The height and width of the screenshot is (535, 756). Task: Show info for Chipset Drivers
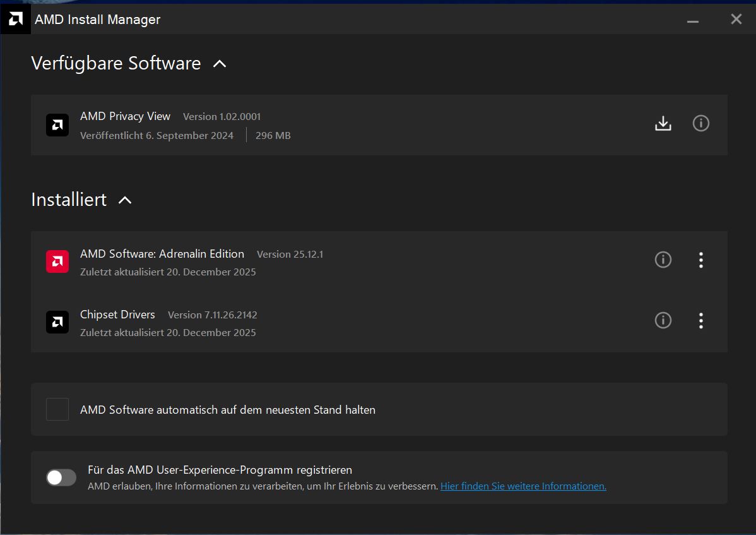(663, 320)
